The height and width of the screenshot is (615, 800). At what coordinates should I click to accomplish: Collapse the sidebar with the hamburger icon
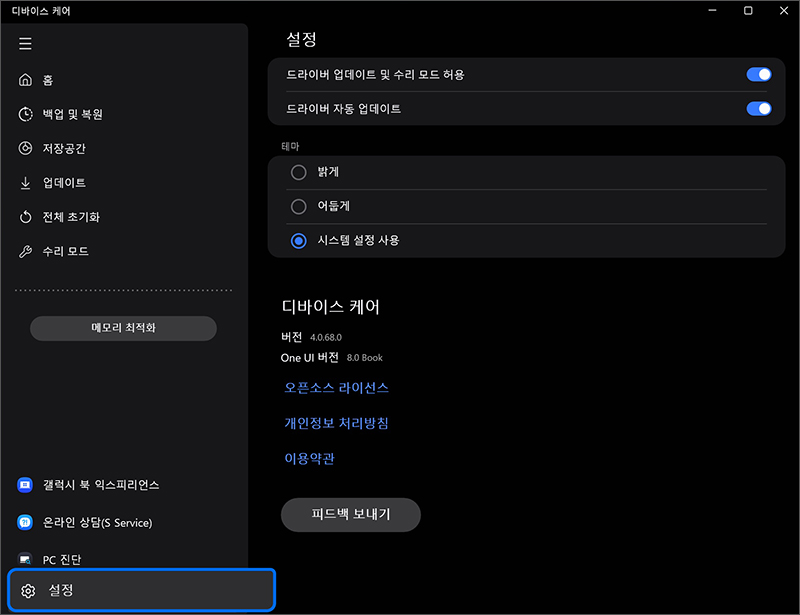click(x=25, y=44)
